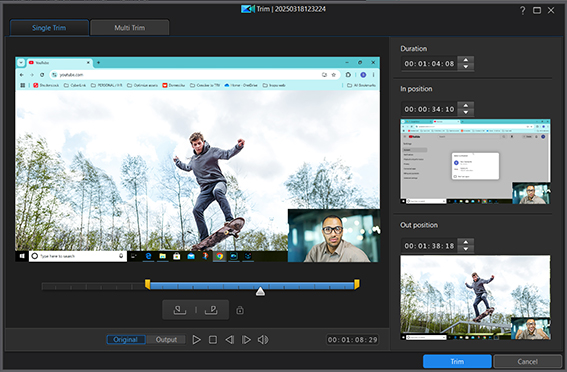Click the white playhead triangle on timeline
567x372 pixels.
click(x=260, y=291)
